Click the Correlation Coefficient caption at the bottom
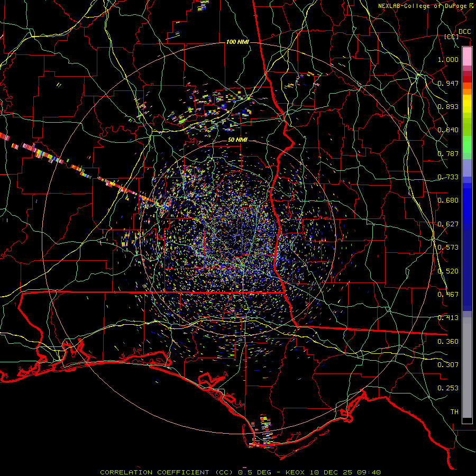 [x=241, y=472]
